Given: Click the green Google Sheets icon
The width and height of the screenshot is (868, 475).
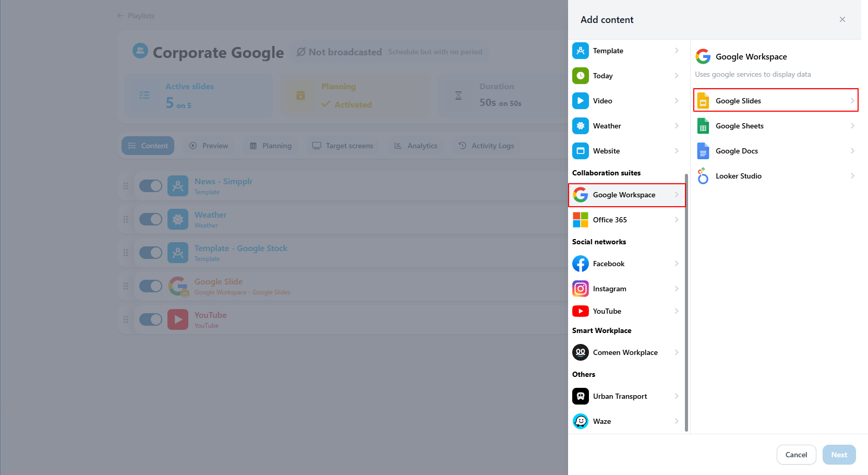Looking at the screenshot, I should [703, 126].
